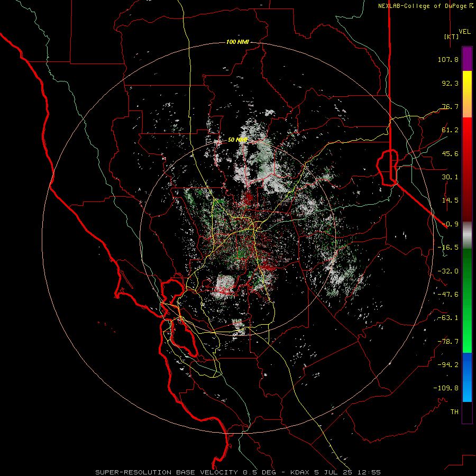This screenshot has width=476, height=476.
Task: Click the -0.9 legend value
Action: [450, 224]
